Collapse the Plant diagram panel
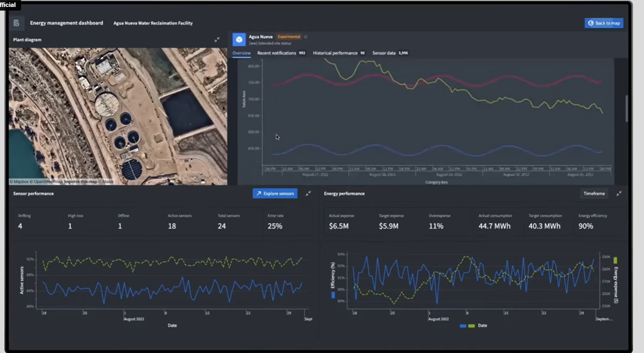The image size is (644, 353). [x=217, y=40]
